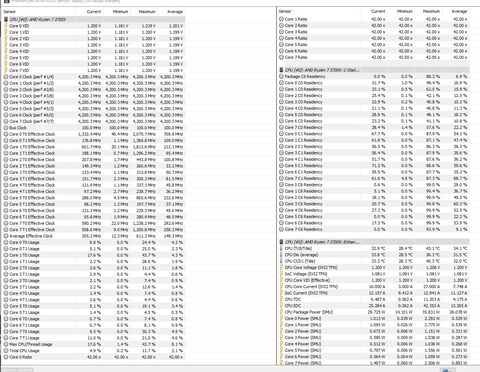
Task: Click the icon beside Core 7 C1 Residency
Action: 281,178
